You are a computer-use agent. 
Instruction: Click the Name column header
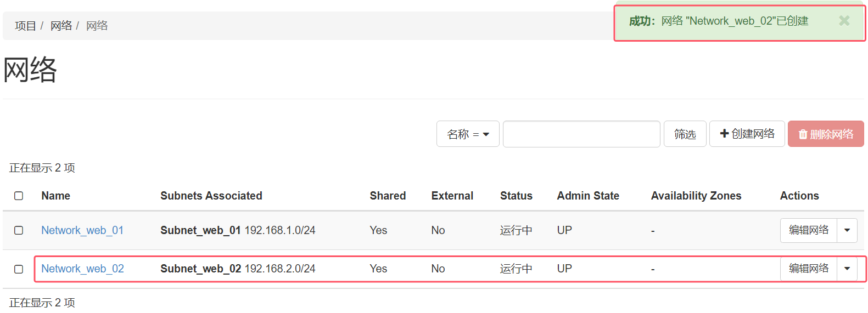pos(55,196)
